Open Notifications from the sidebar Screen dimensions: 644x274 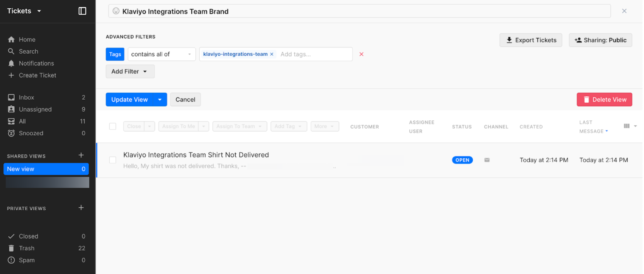tap(36, 63)
